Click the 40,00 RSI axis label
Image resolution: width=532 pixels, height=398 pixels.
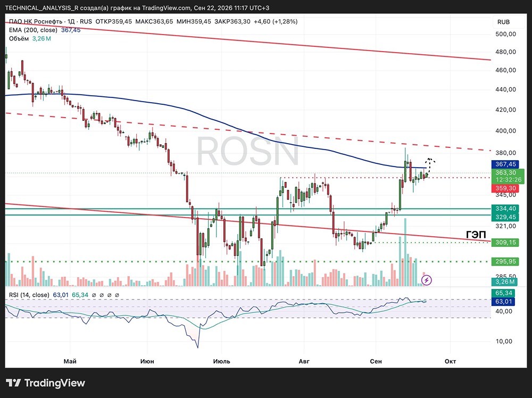click(504, 311)
